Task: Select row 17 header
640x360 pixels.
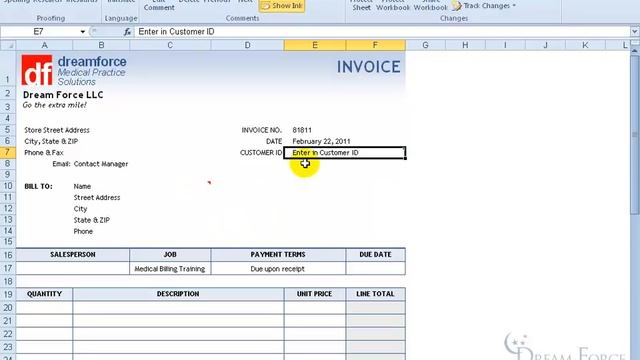Action: [8, 269]
